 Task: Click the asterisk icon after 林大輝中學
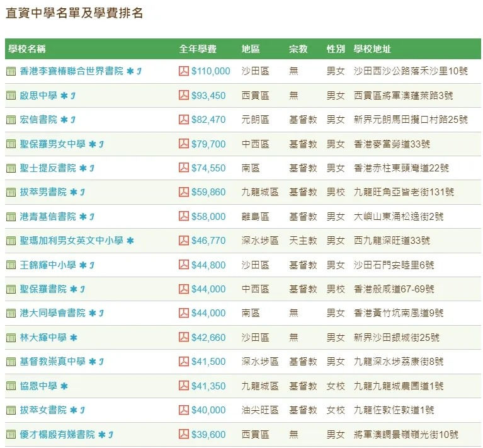tap(73, 338)
